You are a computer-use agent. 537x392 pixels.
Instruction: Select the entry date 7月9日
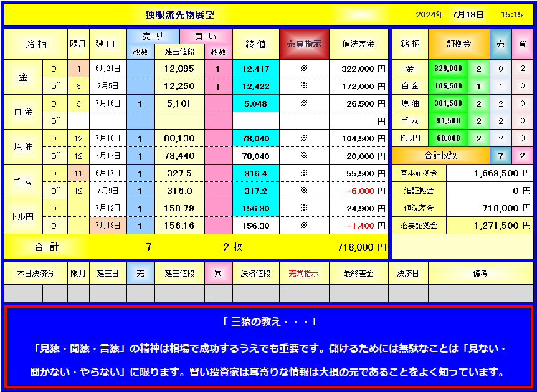108,191
